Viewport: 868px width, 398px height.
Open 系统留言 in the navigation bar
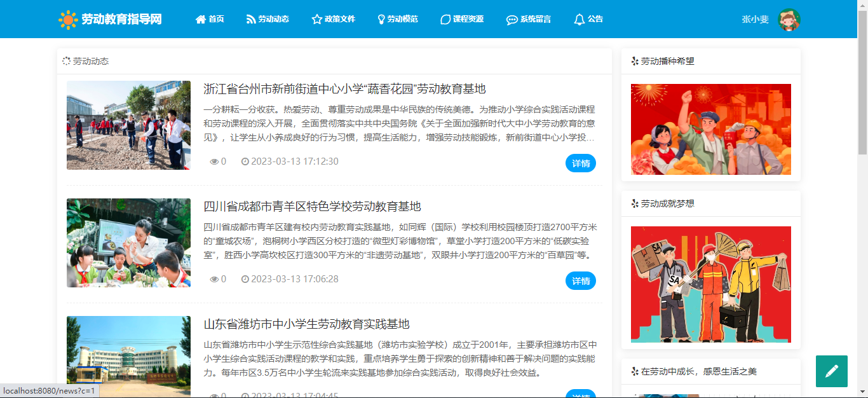pos(529,19)
